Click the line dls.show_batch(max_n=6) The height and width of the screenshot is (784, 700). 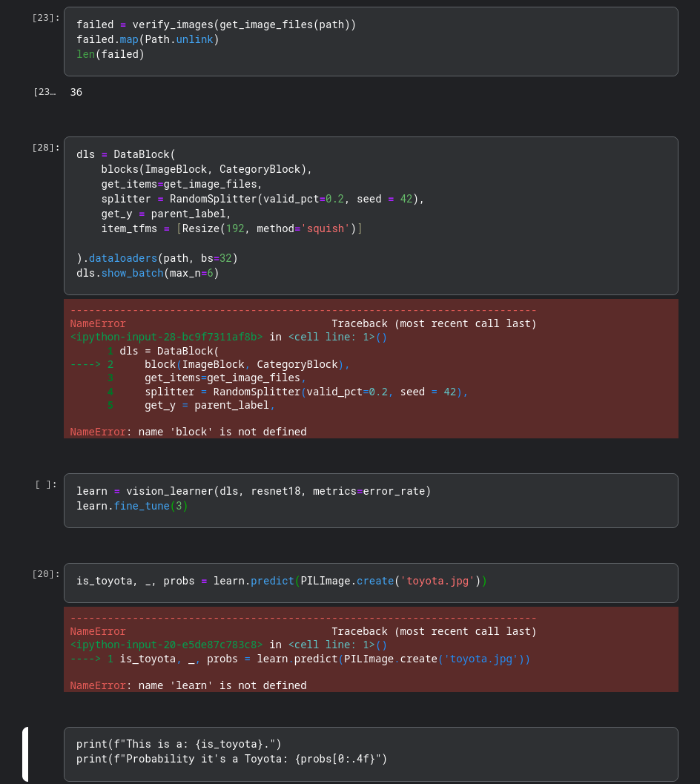[148, 272]
